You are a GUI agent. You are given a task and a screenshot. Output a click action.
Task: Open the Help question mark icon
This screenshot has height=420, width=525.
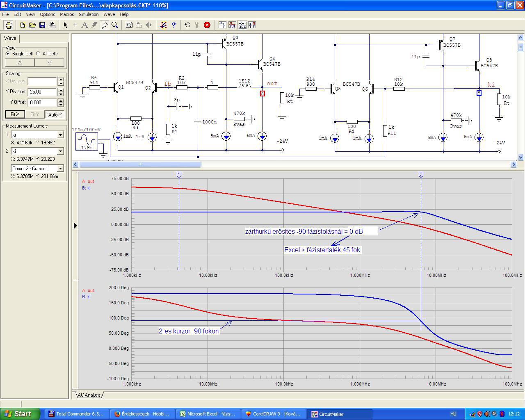(x=173, y=25)
